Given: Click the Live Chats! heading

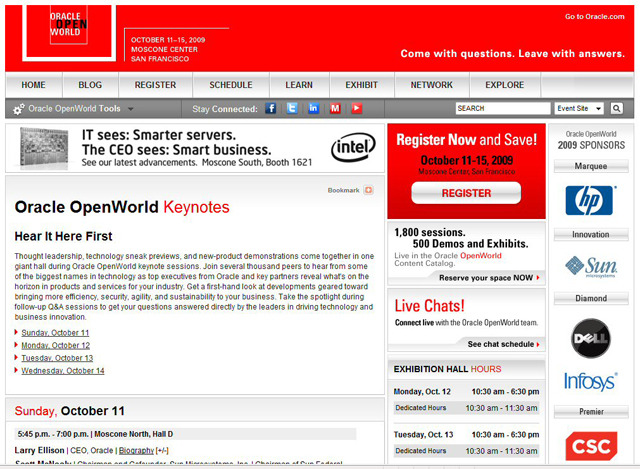Looking at the screenshot, I should (x=429, y=306).
